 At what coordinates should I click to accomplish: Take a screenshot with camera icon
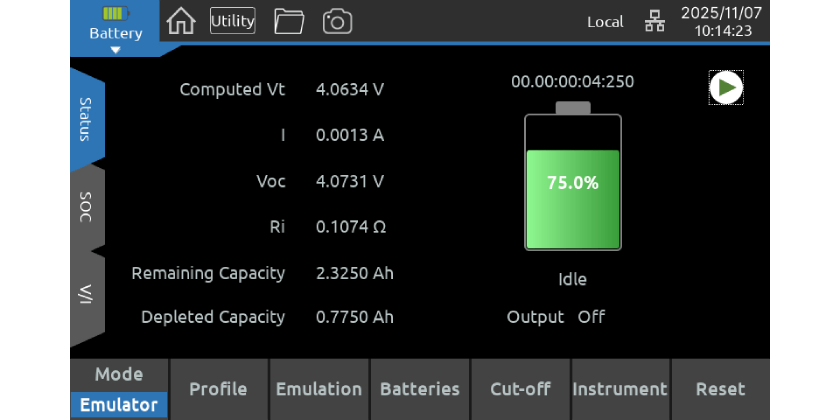(337, 21)
